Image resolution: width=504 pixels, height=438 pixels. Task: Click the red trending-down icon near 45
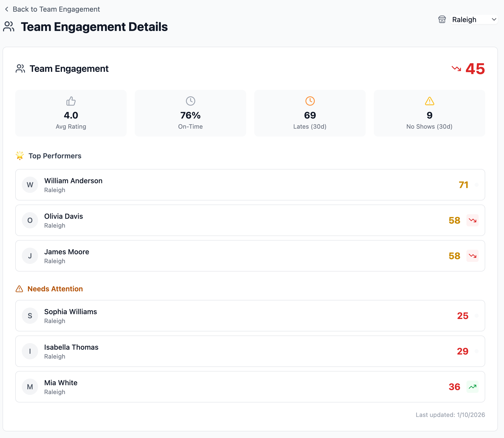(456, 69)
